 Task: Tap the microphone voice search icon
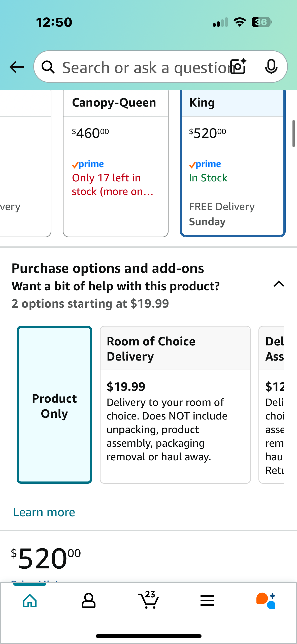coord(271,67)
